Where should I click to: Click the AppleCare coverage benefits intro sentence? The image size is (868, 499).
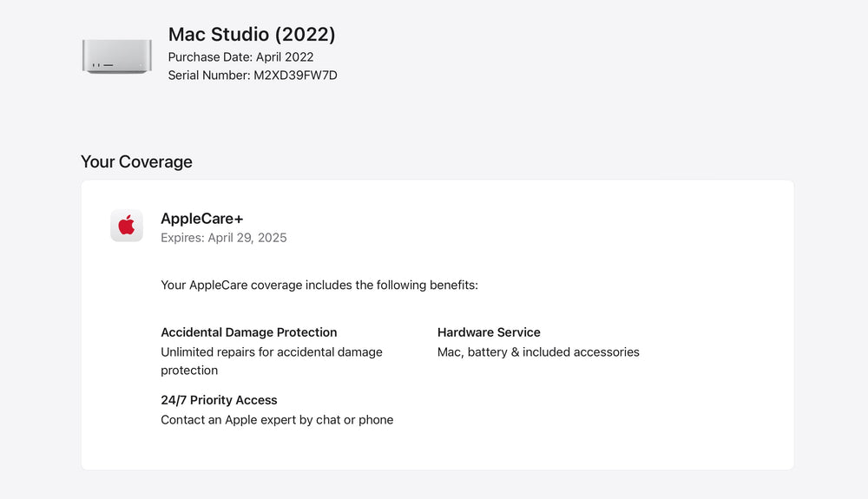point(319,285)
